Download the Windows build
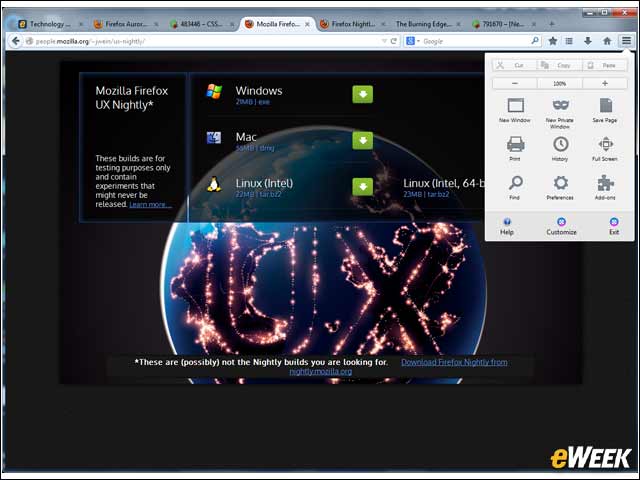The height and width of the screenshot is (480, 640). coord(362,94)
